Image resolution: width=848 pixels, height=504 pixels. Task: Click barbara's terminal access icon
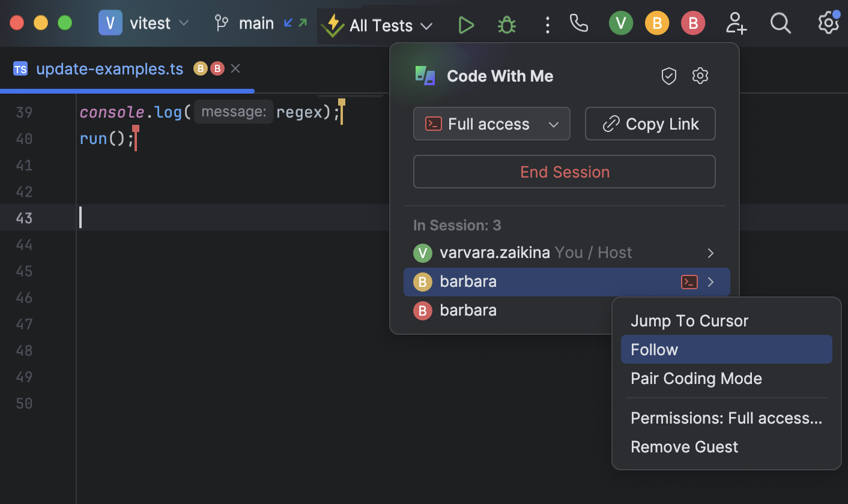tap(689, 281)
